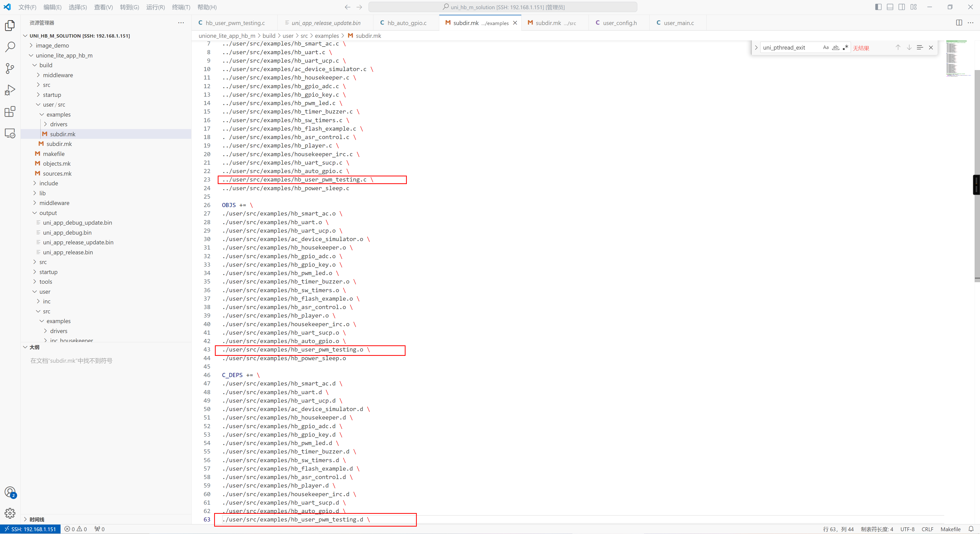This screenshot has height=534, width=980.
Task: Close the find widget
Action: (x=931, y=48)
